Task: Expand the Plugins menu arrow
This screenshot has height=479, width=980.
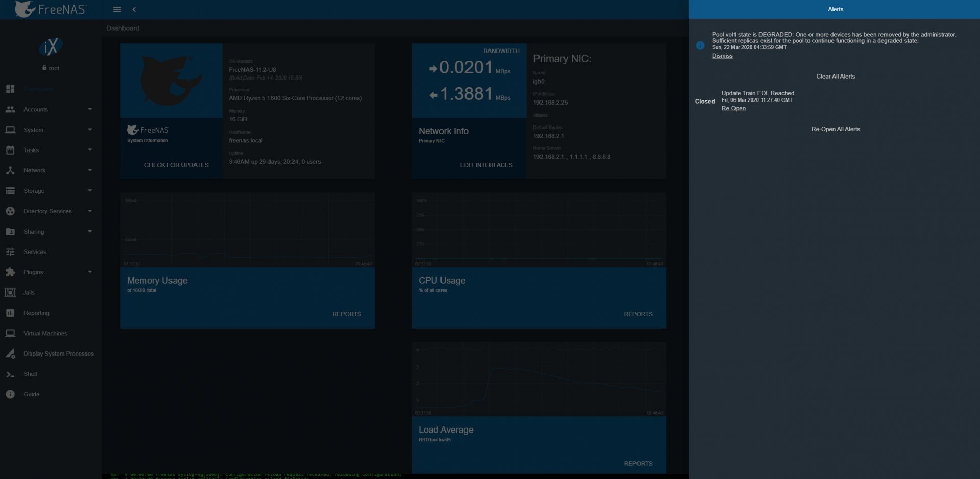Action: pos(90,272)
